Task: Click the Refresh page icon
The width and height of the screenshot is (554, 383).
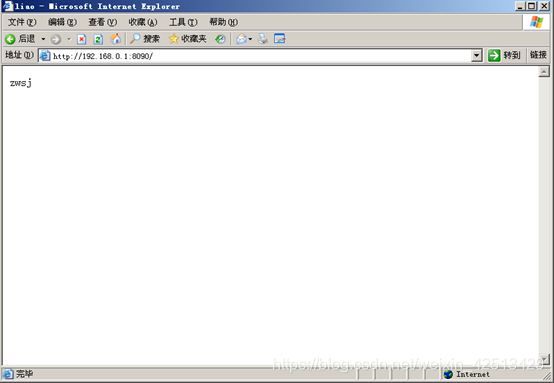Action: coord(98,39)
